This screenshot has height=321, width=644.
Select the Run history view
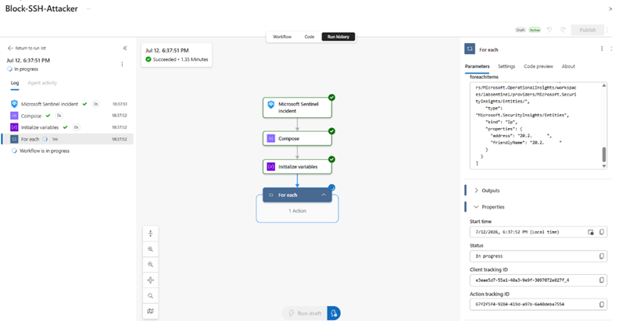pos(338,37)
